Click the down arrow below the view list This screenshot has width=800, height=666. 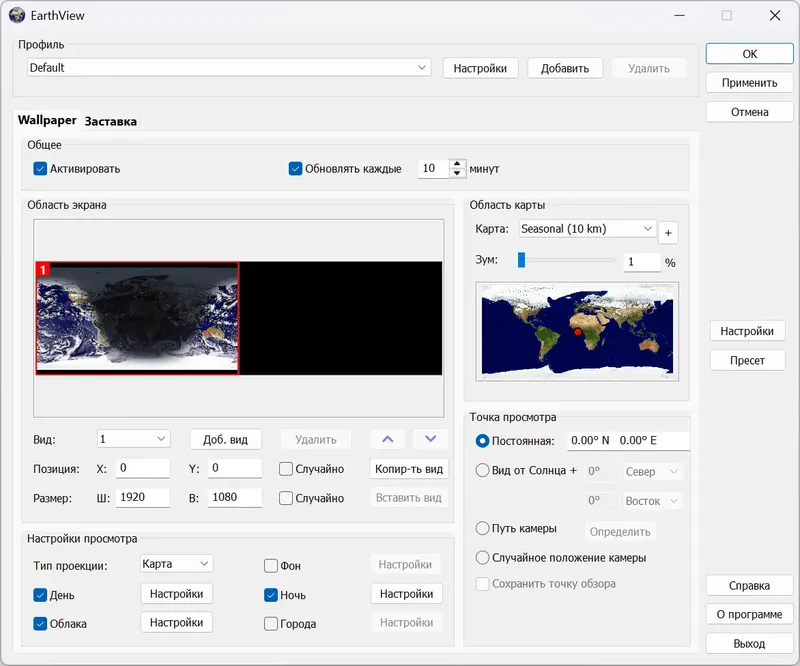coord(430,438)
